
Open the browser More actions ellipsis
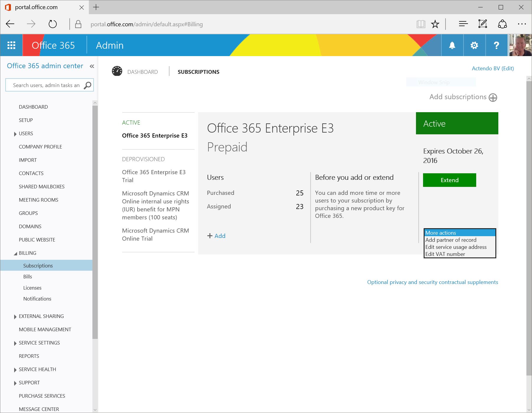click(522, 24)
